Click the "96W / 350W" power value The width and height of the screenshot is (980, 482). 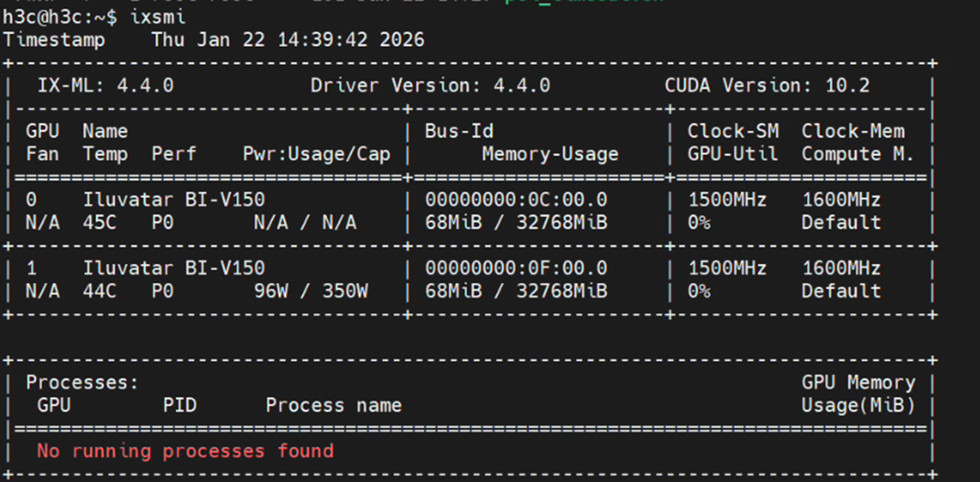coord(310,291)
